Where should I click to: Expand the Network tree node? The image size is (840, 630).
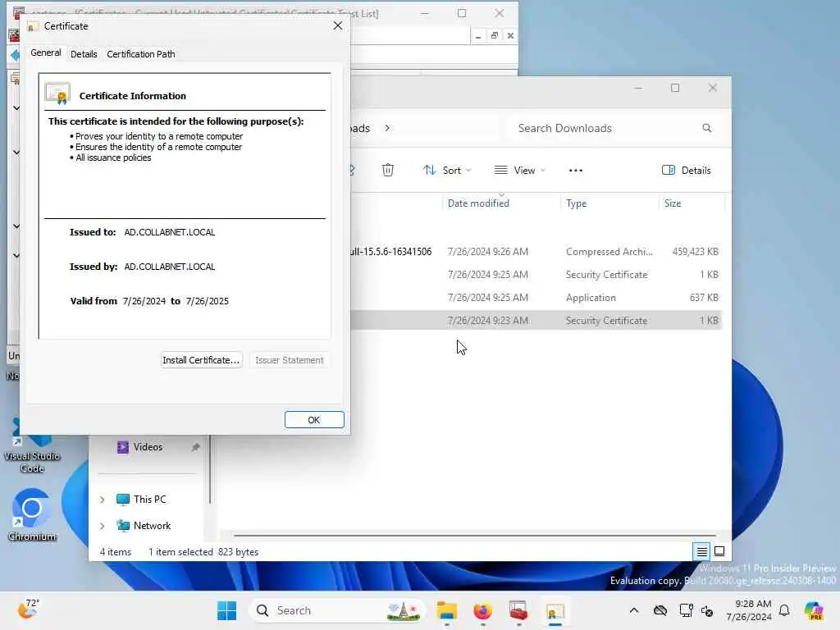[x=102, y=526]
